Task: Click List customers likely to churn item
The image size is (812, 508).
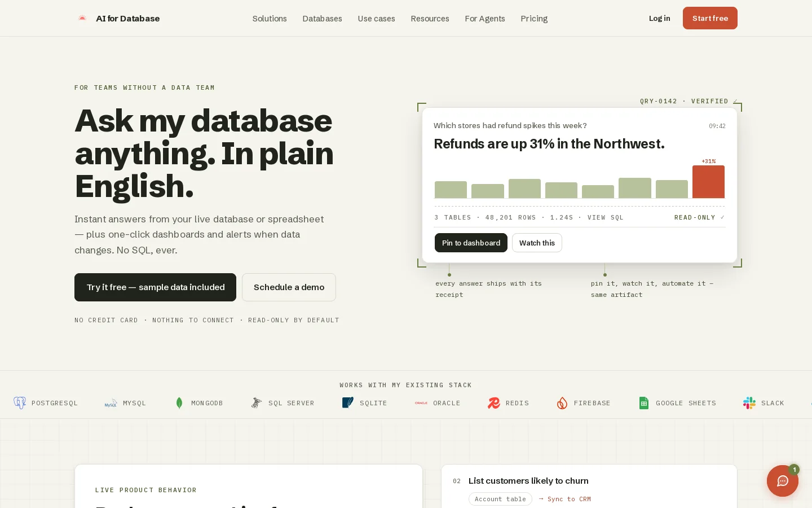Action: (528, 481)
